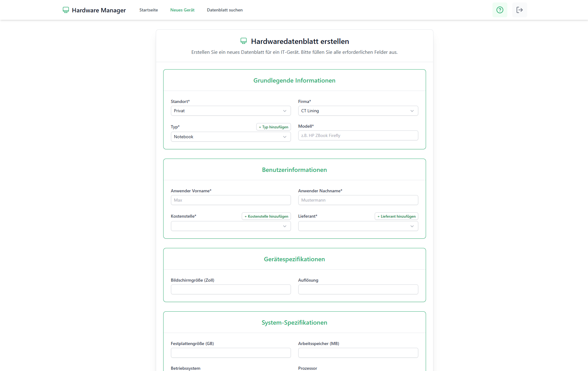Click the Benutzerinformationen section heading
This screenshot has height=371, width=588.
tap(294, 170)
